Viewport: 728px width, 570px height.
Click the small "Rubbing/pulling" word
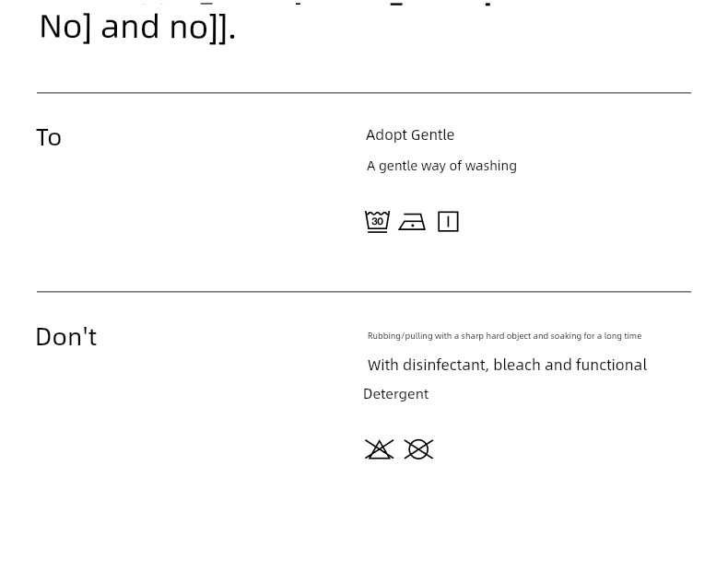pos(400,336)
